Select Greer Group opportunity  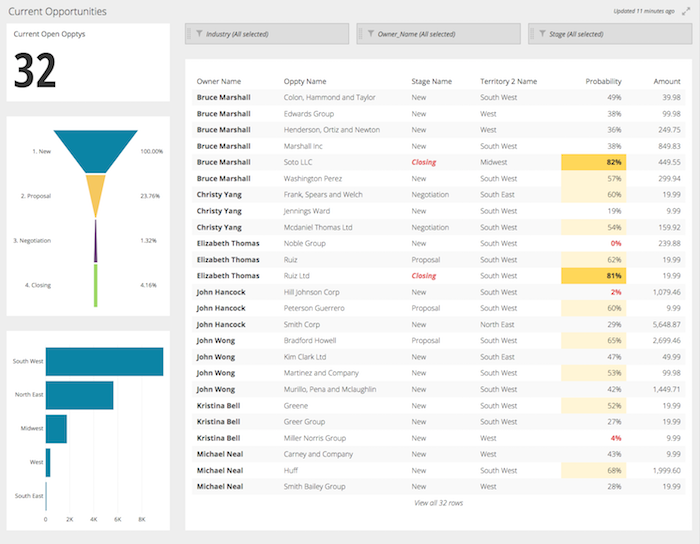[x=304, y=422]
